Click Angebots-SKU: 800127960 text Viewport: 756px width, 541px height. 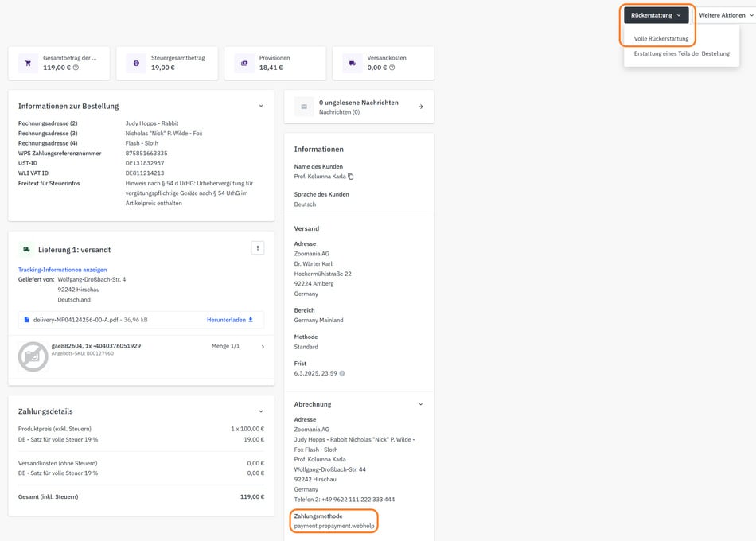tap(83, 353)
